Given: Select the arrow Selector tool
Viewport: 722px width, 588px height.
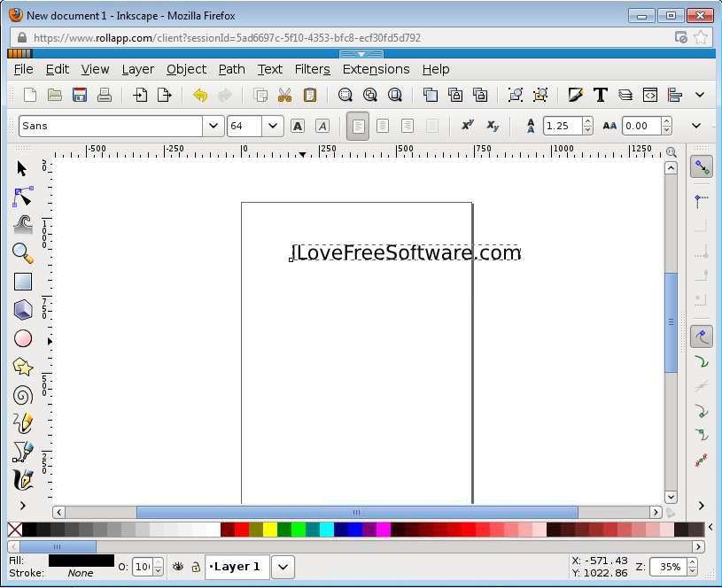Looking at the screenshot, I should tap(21, 168).
